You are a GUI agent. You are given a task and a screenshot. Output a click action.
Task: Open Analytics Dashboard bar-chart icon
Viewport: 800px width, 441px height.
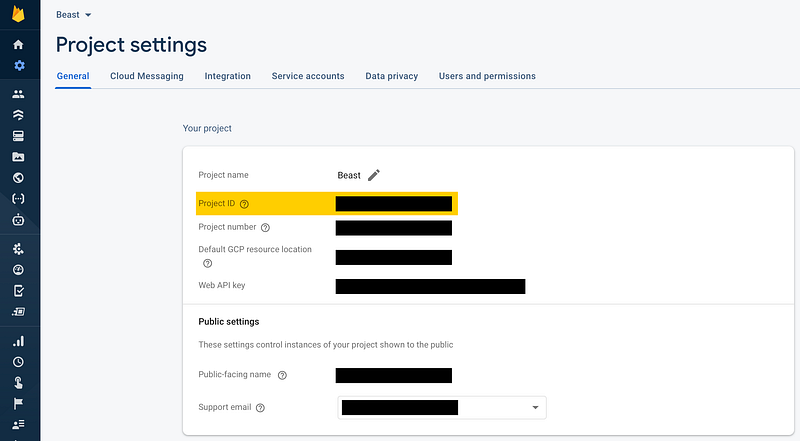18,341
